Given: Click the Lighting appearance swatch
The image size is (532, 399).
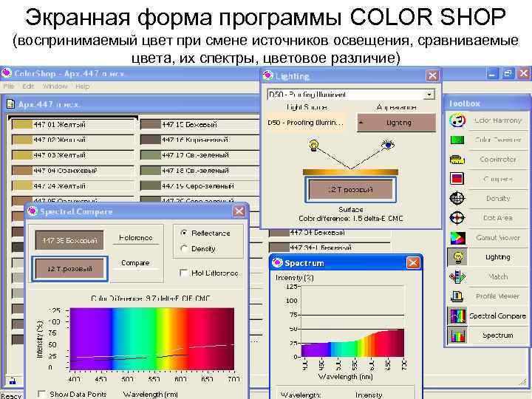Looking at the screenshot, I should coord(396,123).
